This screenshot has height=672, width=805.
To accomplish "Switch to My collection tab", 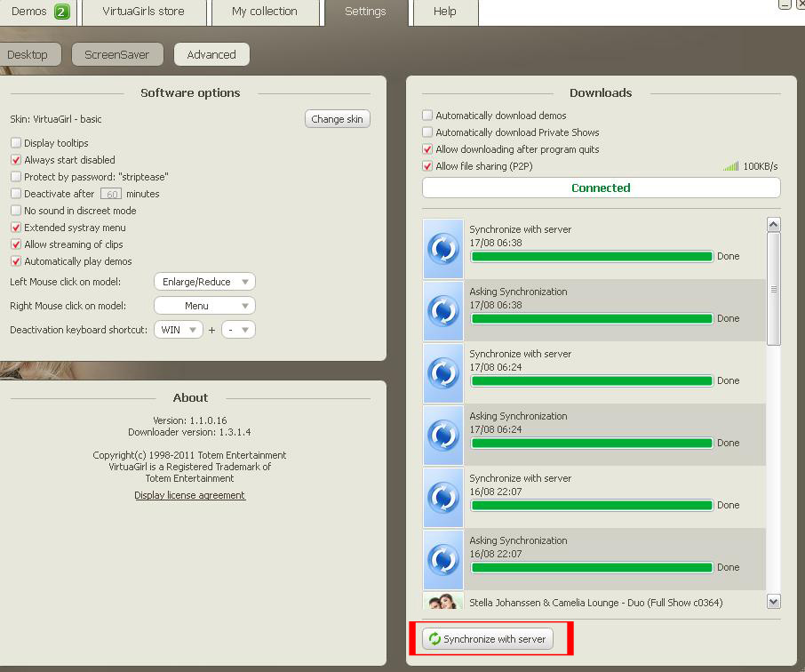I will click(x=264, y=12).
